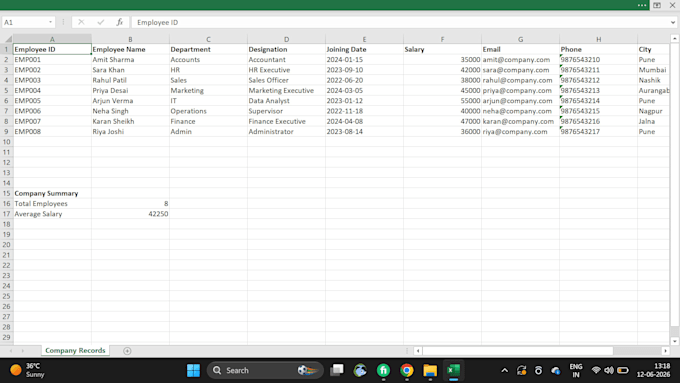Click the Select All corner triangle

pyautogui.click(x=8, y=39)
